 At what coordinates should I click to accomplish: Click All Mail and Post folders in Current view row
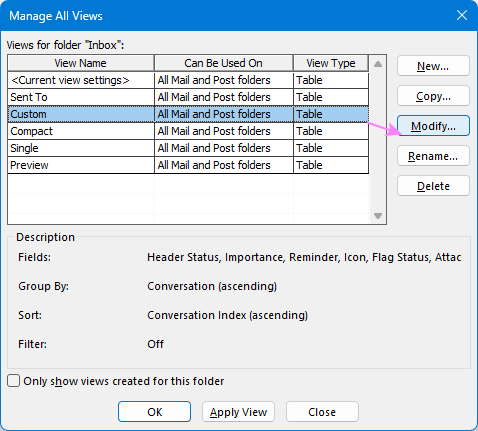[x=224, y=80]
